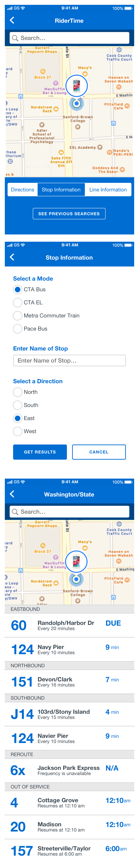Click the Get Results button
The image size is (139, 868).
point(40,452)
